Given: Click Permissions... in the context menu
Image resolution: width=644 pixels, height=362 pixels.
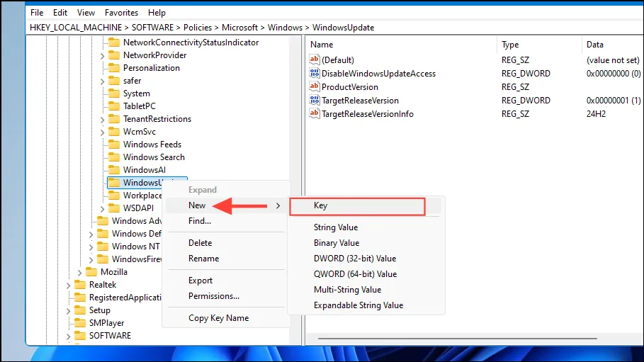Looking at the screenshot, I should tap(213, 296).
